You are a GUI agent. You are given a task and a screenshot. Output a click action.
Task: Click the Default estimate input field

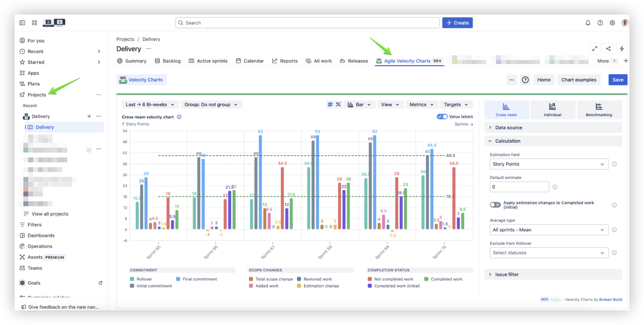[x=519, y=187]
